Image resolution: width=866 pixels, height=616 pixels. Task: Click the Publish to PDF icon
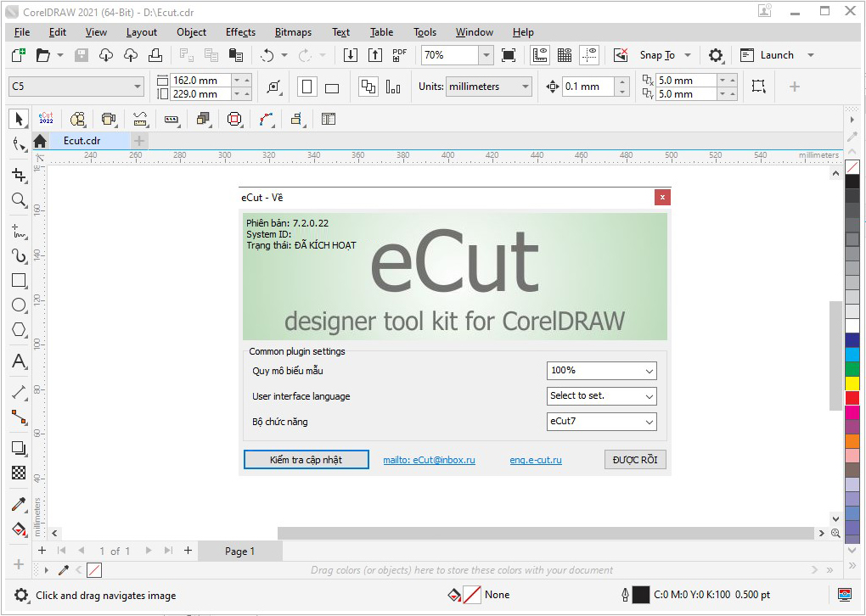(x=399, y=54)
